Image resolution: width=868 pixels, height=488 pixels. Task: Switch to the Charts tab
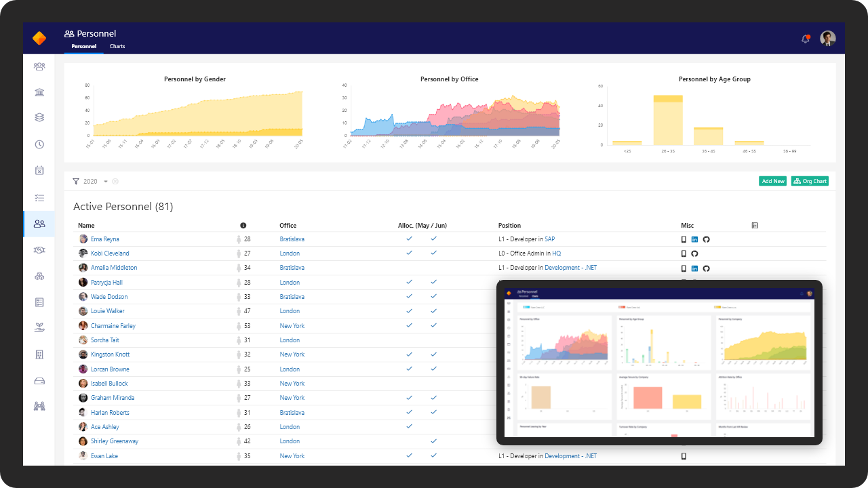click(117, 46)
